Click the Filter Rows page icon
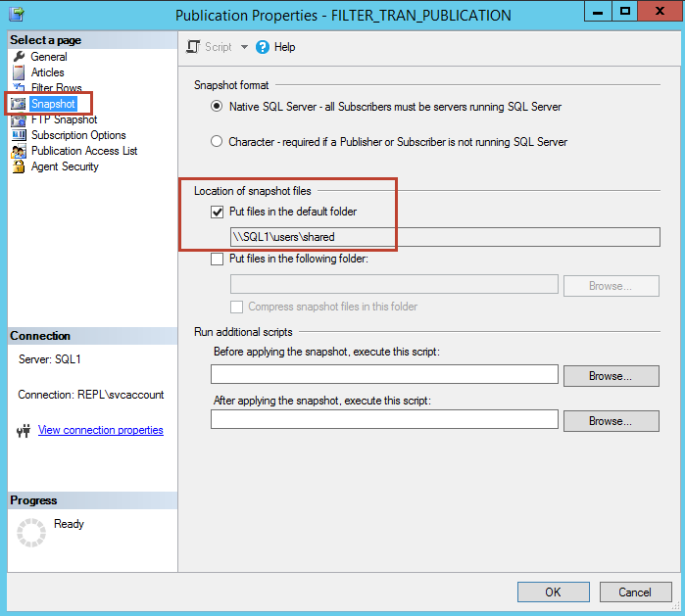 pyautogui.click(x=19, y=88)
